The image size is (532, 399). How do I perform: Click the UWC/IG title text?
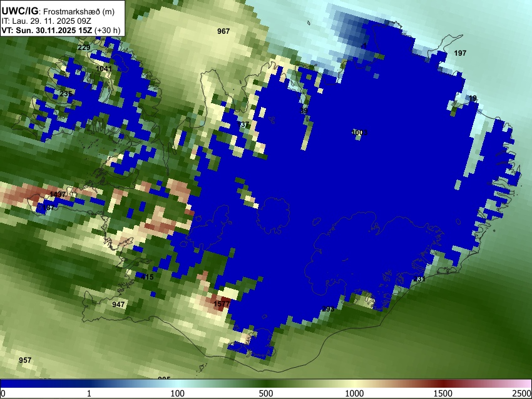pyautogui.click(x=19, y=11)
